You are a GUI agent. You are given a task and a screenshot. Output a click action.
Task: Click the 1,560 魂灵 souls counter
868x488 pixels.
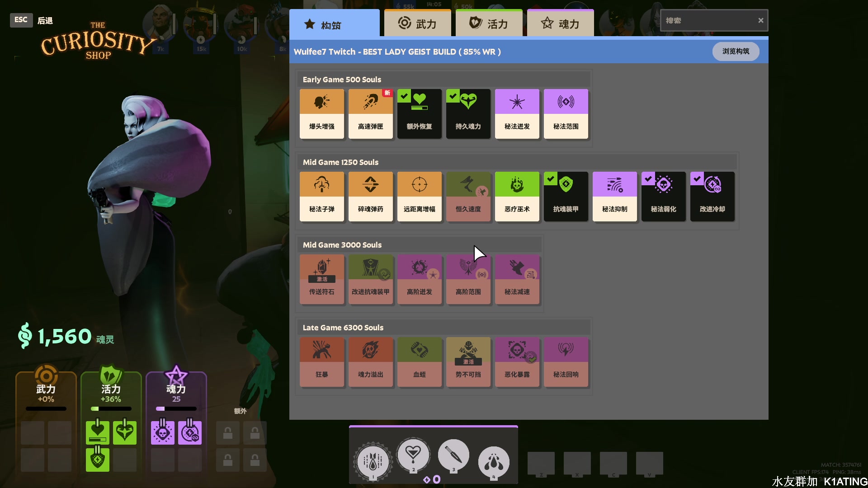pyautogui.click(x=66, y=337)
